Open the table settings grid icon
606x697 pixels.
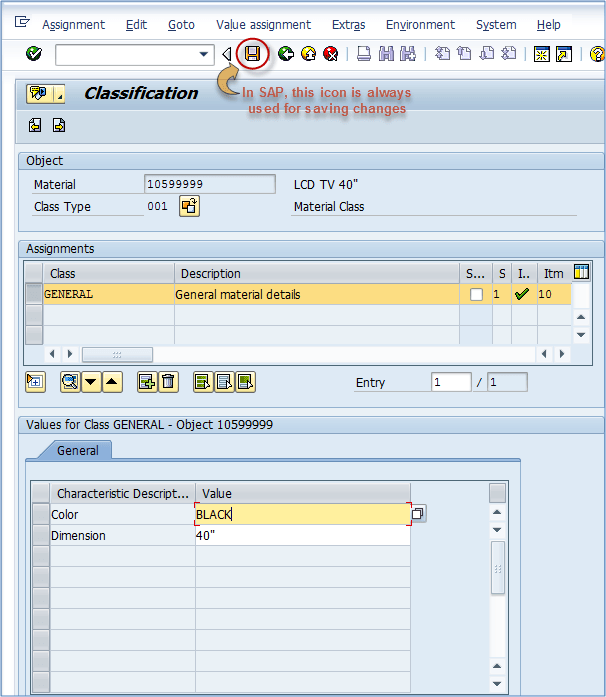[x=581, y=272]
